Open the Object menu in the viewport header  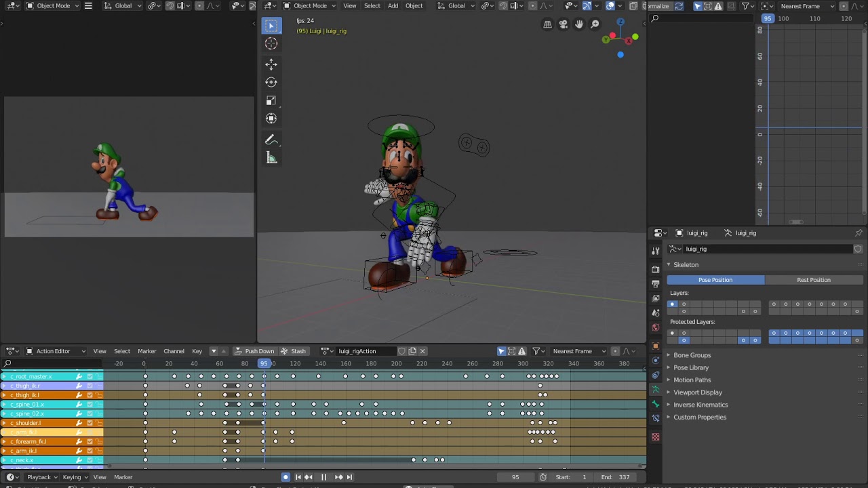414,5
